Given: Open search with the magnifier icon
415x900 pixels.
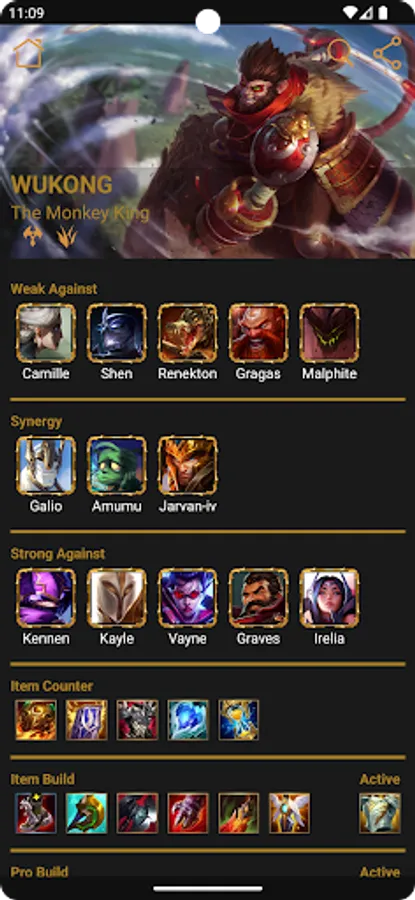Looking at the screenshot, I should coord(341,53).
